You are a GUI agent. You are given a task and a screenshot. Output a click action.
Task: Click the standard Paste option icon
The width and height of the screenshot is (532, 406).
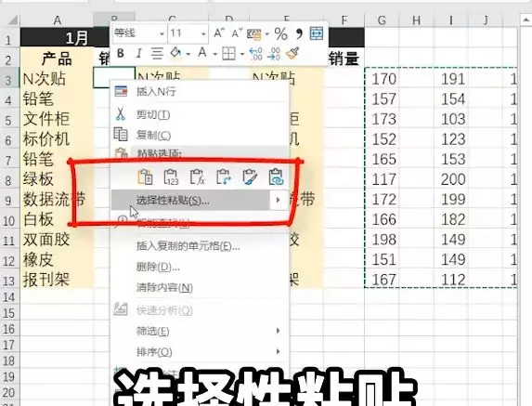[145, 177]
